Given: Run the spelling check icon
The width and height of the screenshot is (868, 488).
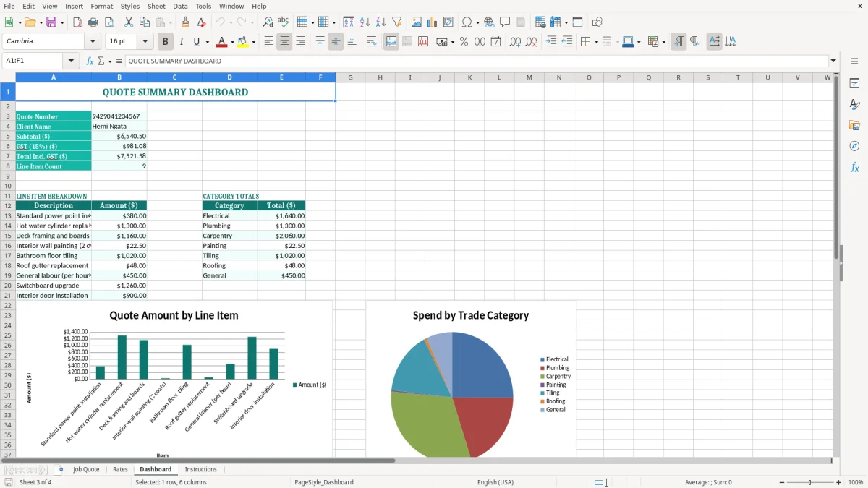Looking at the screenshot, I should (x=284, y=22).
